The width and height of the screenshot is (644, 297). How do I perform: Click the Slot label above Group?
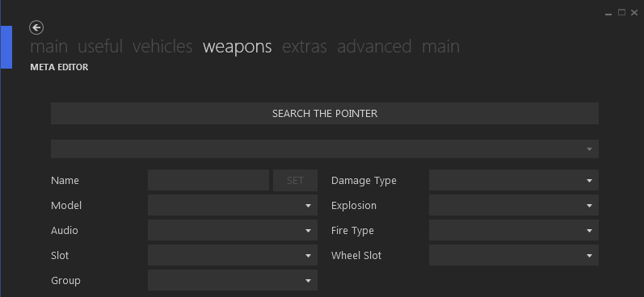click(x=60, y=256)
